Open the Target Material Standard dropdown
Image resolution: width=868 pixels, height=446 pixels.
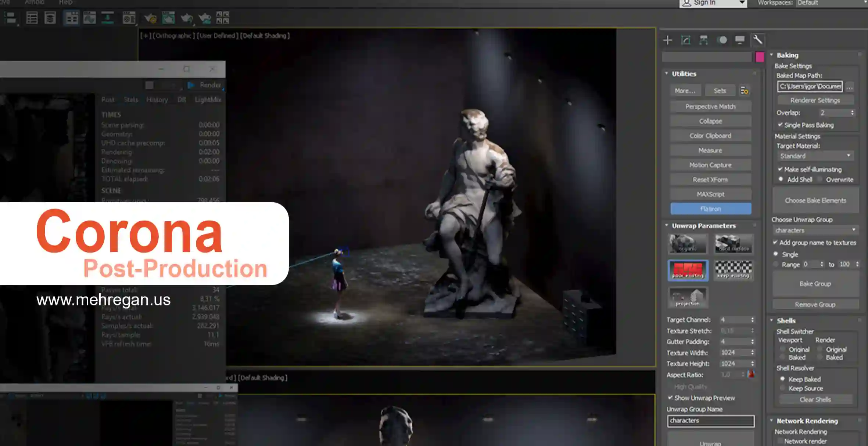[x=815, y=156]
